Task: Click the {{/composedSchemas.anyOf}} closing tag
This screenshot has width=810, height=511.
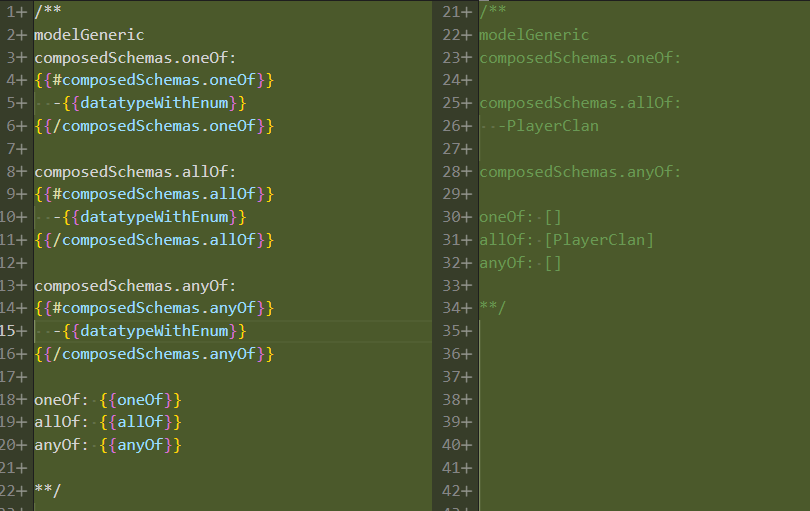Action: (154, 354)
